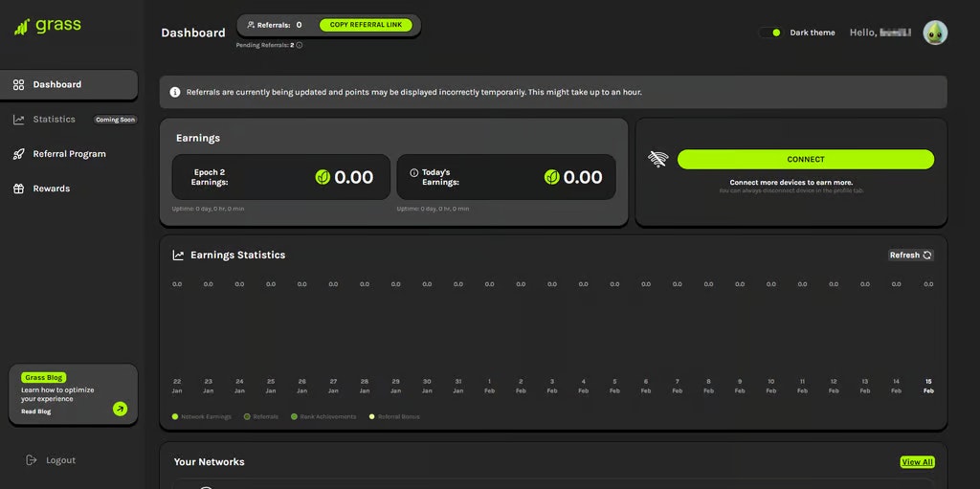Click the Epoch 2 Earnings 0.00 value

point(354,178)
